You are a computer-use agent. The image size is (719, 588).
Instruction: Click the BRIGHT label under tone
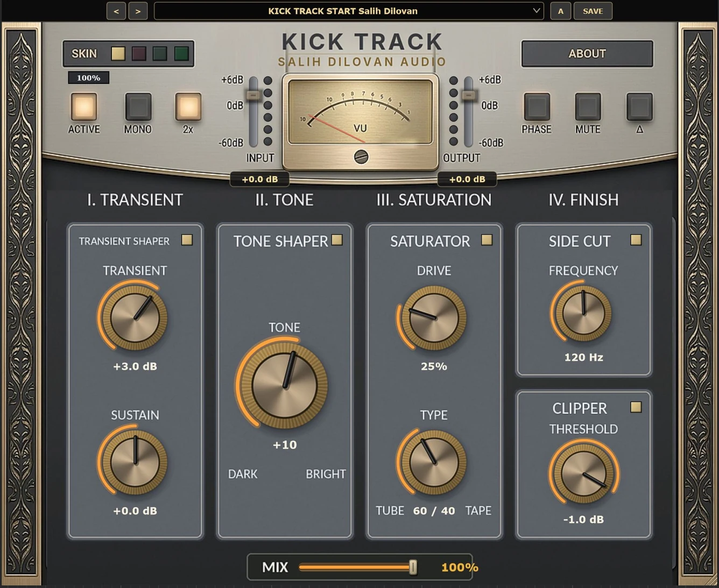pyautogui.click(x=326, y=474)
